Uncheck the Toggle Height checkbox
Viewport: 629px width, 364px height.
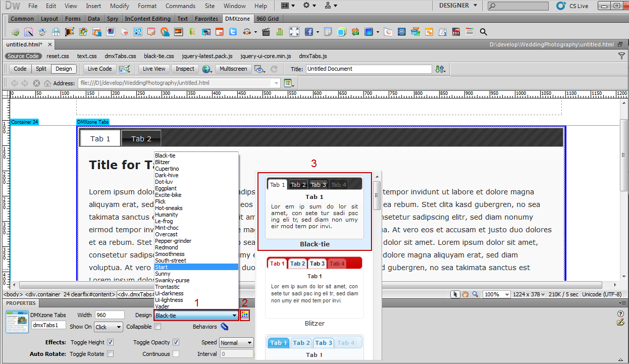111,342
